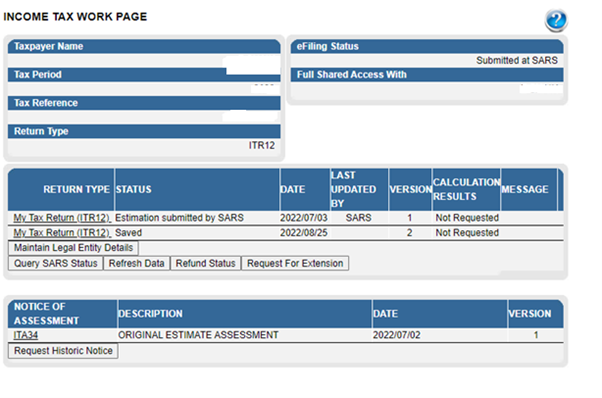
Task: Click the Maintain Legal Entity Details button
Action: pos(73,248)
